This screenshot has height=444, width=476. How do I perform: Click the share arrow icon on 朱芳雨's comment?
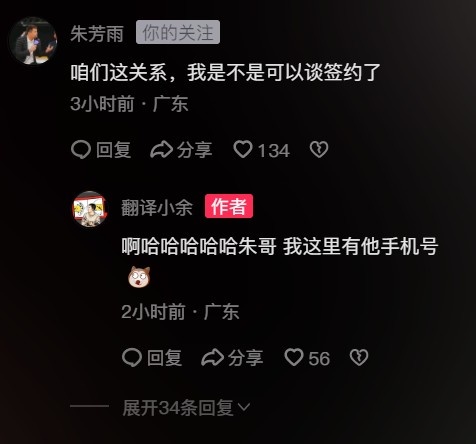point(161,149)
